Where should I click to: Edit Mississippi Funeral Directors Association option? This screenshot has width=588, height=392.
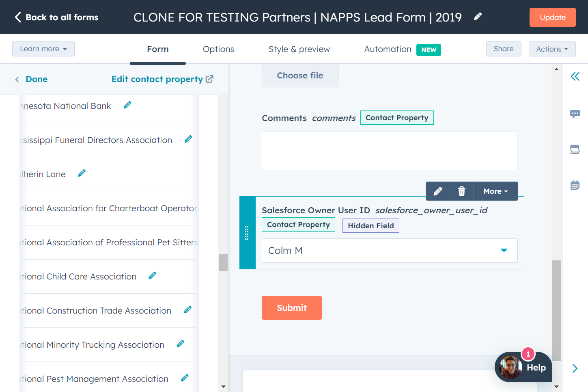click(188, 139)
